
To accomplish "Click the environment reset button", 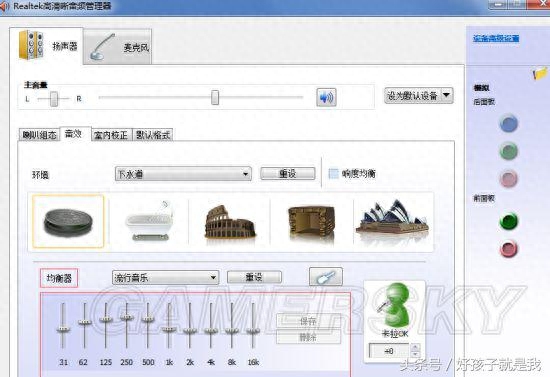I will pyautogui.click(x=288, y=174).
